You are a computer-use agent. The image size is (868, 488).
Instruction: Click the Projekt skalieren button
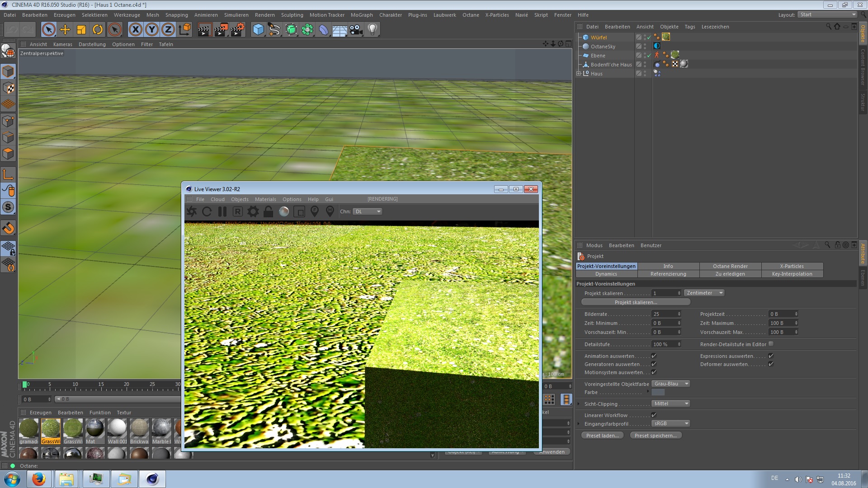point(636,302)
